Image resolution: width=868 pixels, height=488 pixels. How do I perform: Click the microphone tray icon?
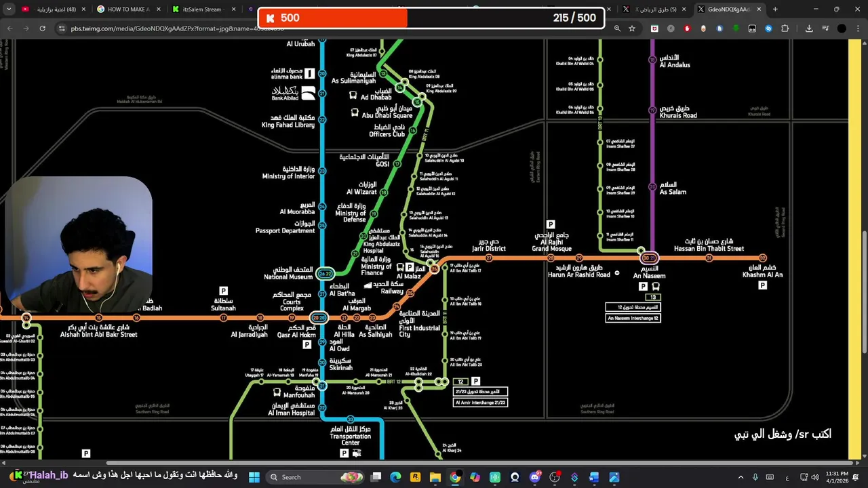click(755, 477)
